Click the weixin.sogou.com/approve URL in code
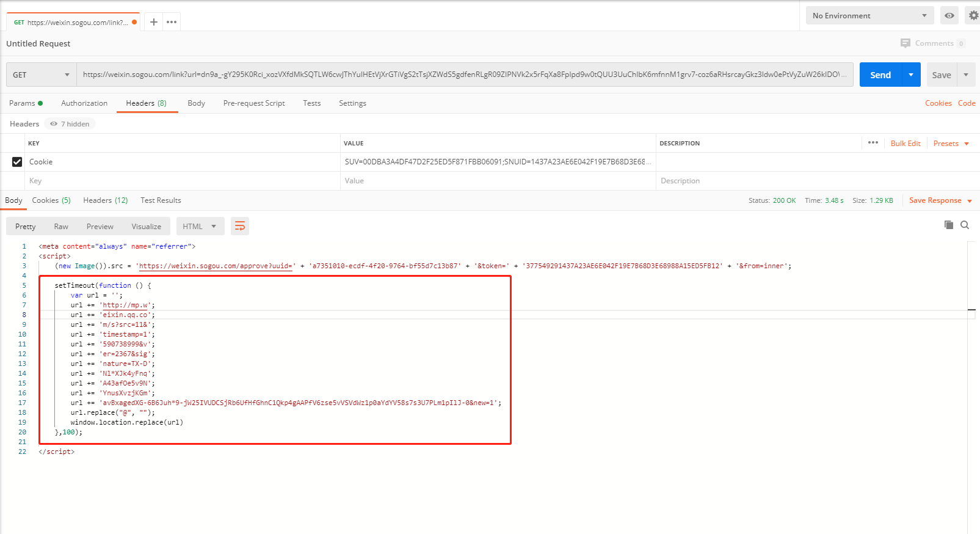 click(216, 266)
